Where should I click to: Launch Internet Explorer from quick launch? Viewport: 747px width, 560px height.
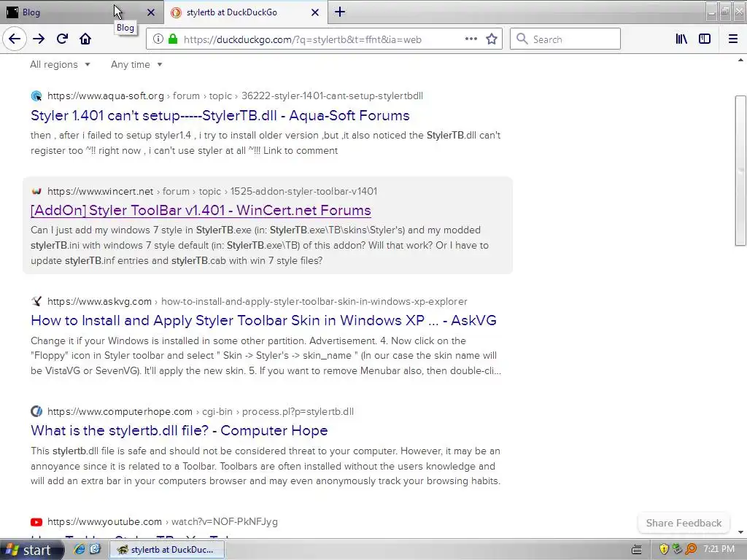(x=79, y=550)
